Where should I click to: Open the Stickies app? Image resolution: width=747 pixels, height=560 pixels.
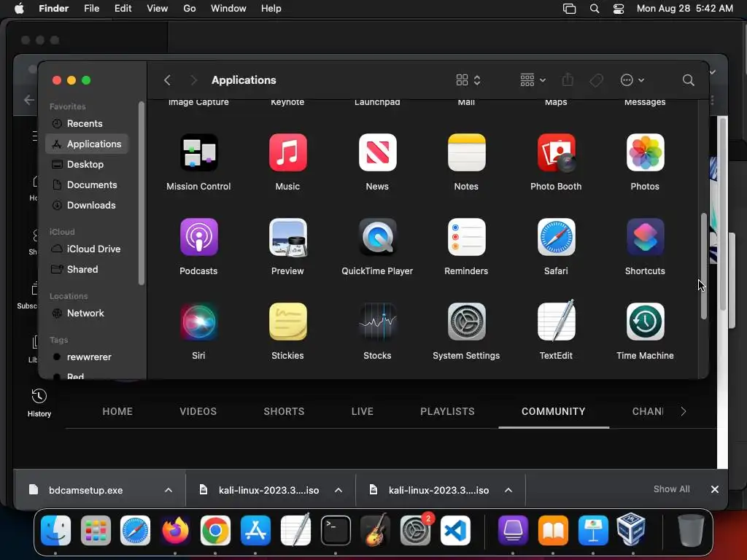click(x=287, y=322)
